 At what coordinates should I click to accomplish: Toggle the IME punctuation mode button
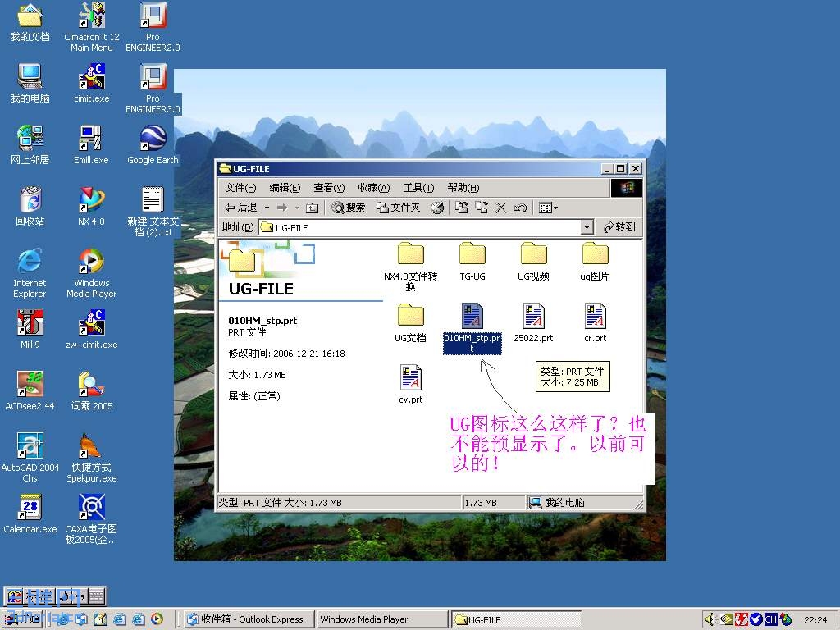pos(79,596)
